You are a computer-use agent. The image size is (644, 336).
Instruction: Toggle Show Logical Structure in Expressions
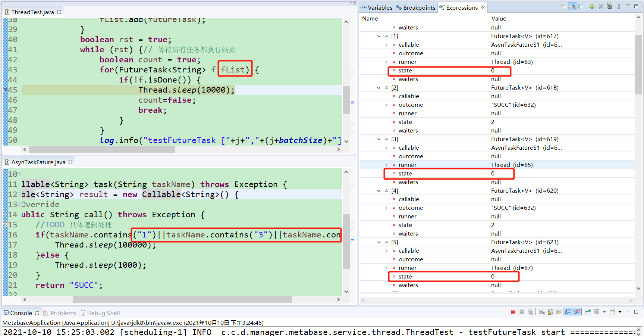click(572, 6)
